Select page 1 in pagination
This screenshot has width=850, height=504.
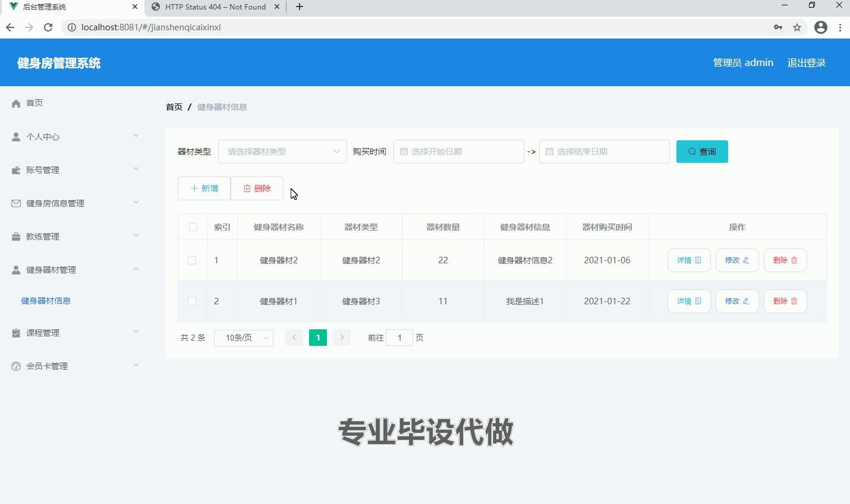(318, 338)
